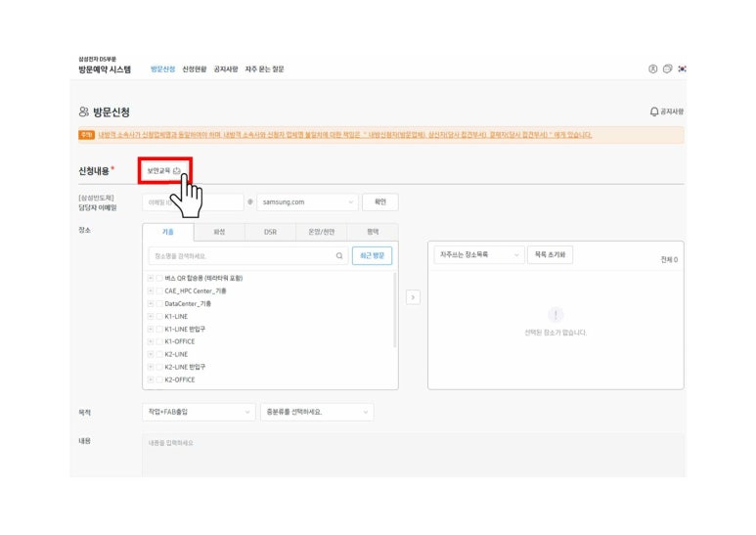Click the Korean flag language icon
Screen dimensions: 756x535
682,68
